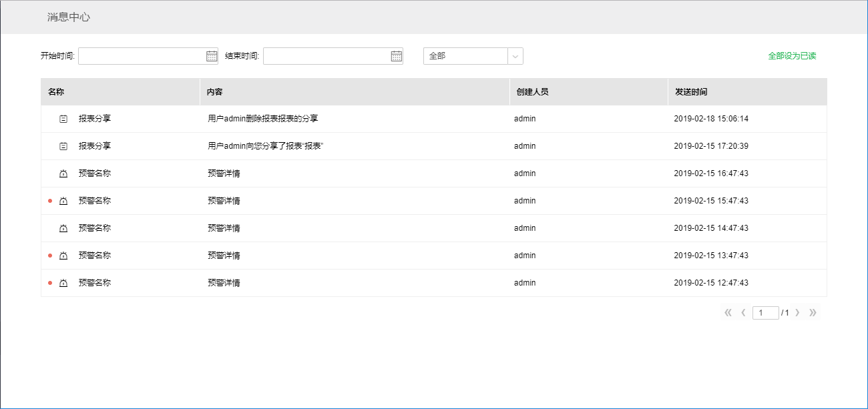Jump to the last page arrow

pos(813,313)
